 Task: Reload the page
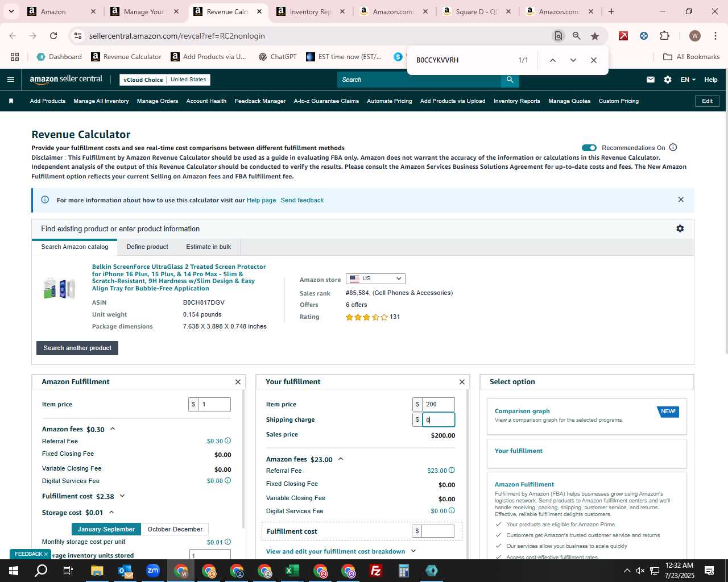point(53,36)
